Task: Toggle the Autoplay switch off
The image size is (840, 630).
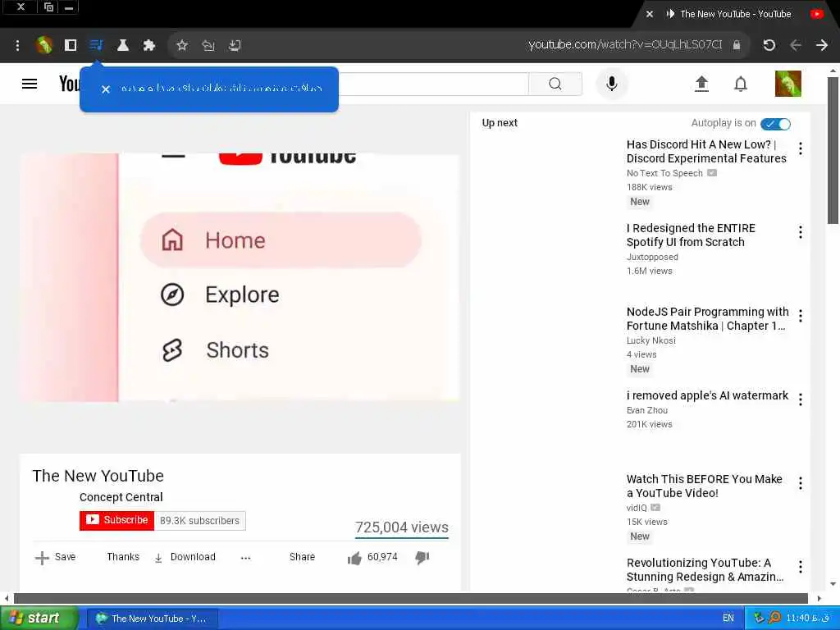Action: (x=775, y=124)
